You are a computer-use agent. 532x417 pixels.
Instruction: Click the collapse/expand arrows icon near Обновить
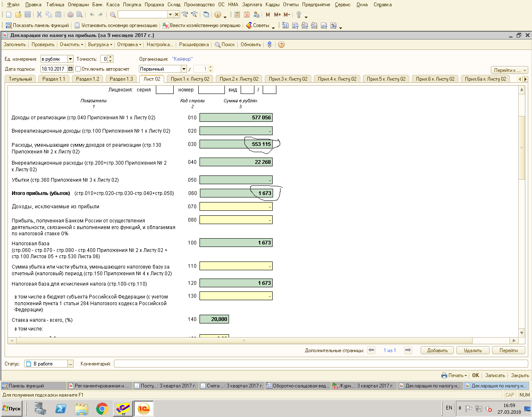(269, 45)
